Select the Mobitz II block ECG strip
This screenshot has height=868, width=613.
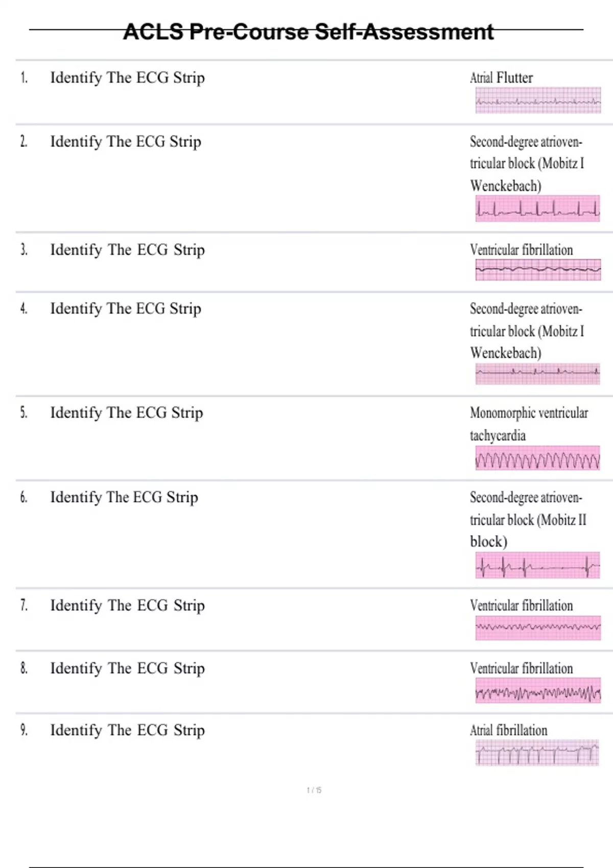click(537, 565)
